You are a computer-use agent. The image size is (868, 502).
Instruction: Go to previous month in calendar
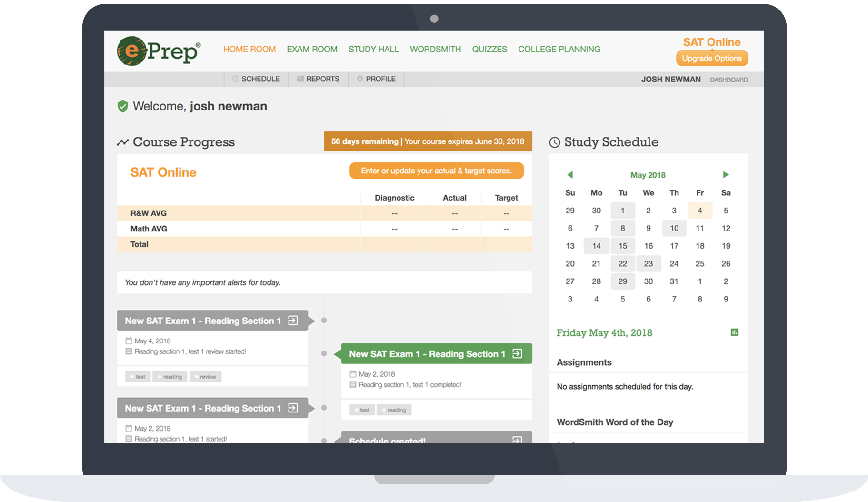570,175
